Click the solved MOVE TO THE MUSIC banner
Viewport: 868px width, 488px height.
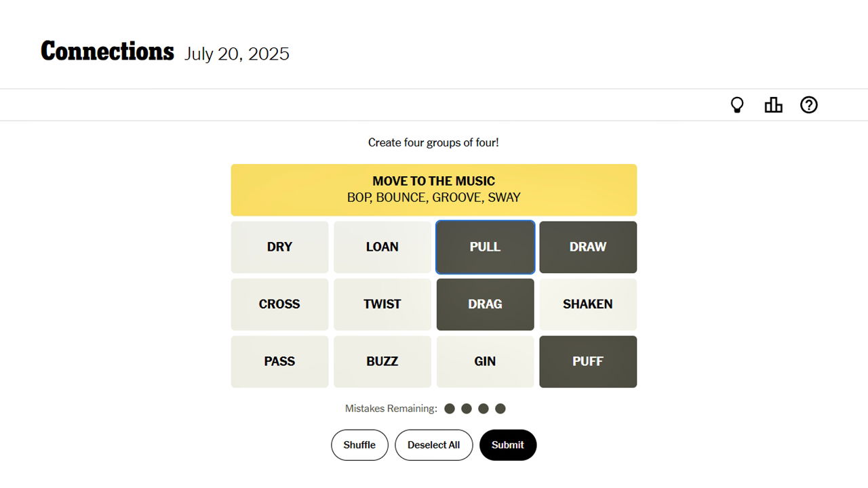[x=434, y=190]
